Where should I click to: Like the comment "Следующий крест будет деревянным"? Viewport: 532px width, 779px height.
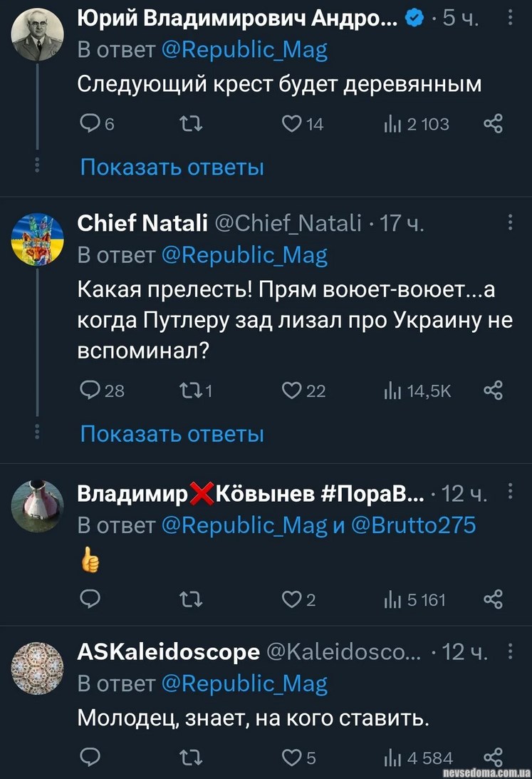point(291,125)
